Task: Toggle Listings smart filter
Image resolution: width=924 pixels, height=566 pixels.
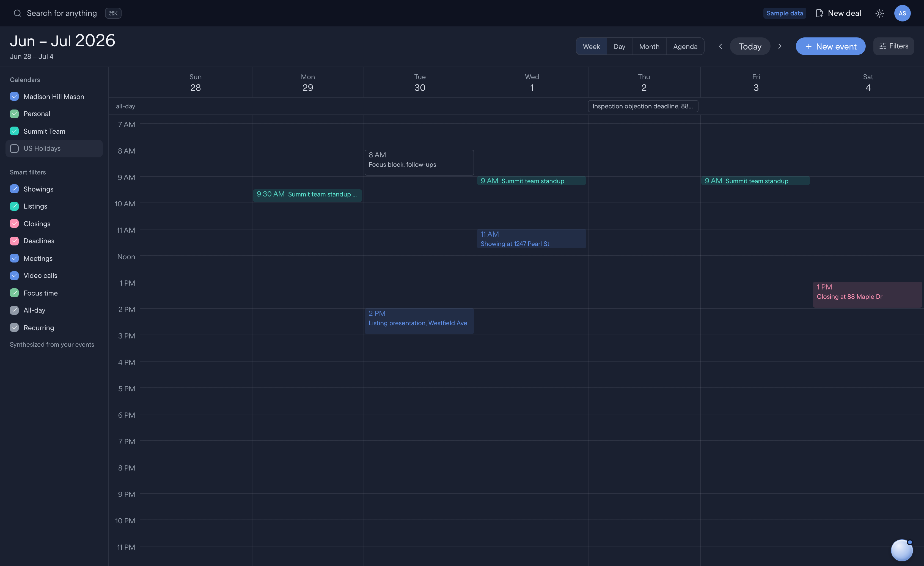Action: click(x=14, y=206)
